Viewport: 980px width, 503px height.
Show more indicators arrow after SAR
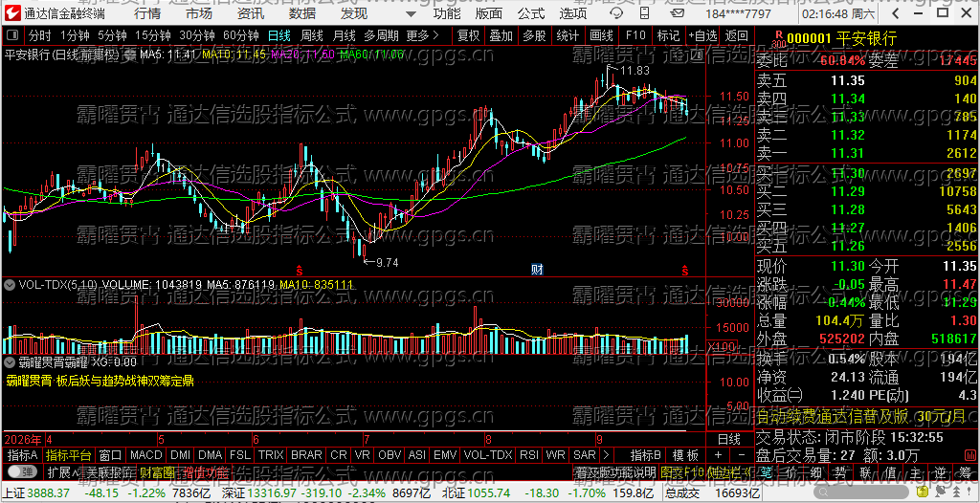[x=605, y=455]
